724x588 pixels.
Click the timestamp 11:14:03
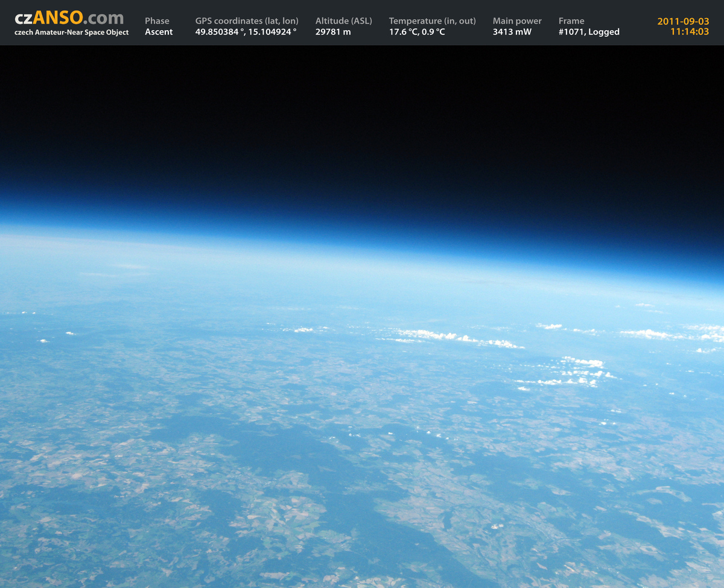[x=690, y=32]
